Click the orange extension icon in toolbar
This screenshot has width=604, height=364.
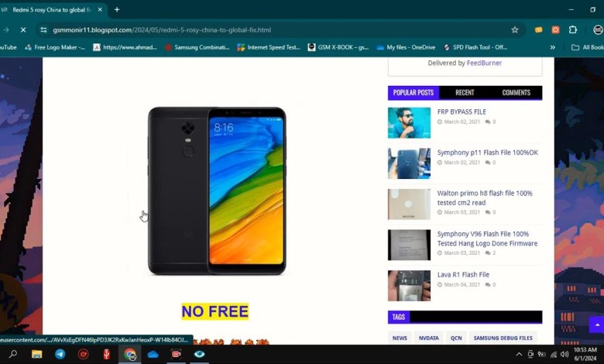click(x=555, y=29)
